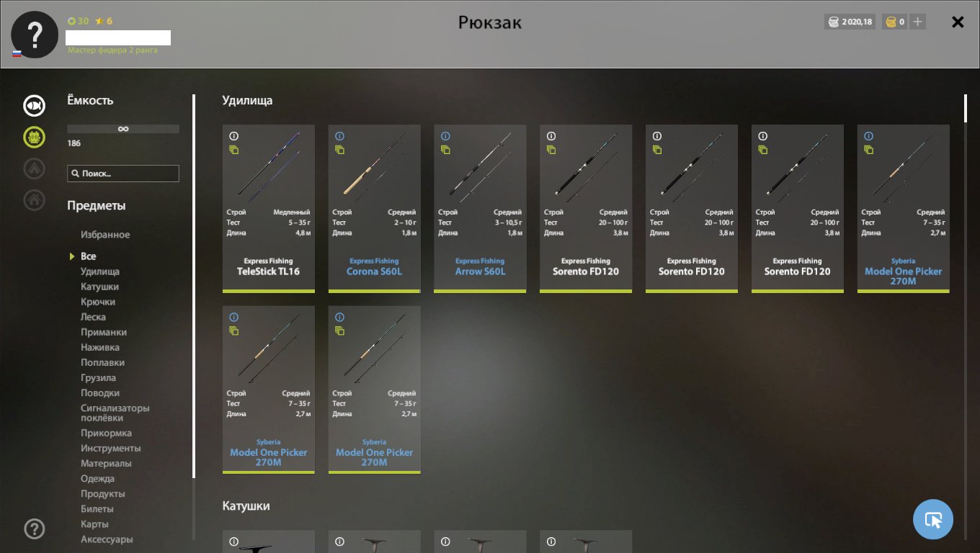Viewport: 980px width, 553px height.
Task: Click the copy icon on Corona S60L card
Action: tap(339, 150)
